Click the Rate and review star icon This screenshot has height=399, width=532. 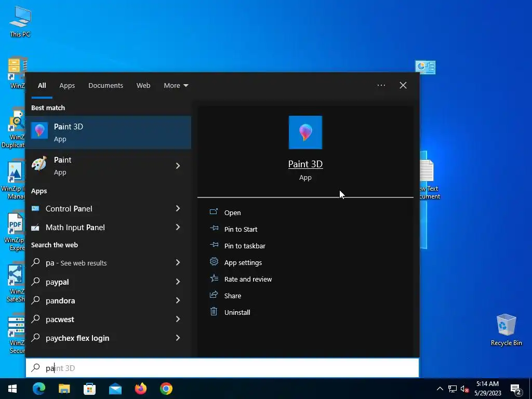(214, 278)
